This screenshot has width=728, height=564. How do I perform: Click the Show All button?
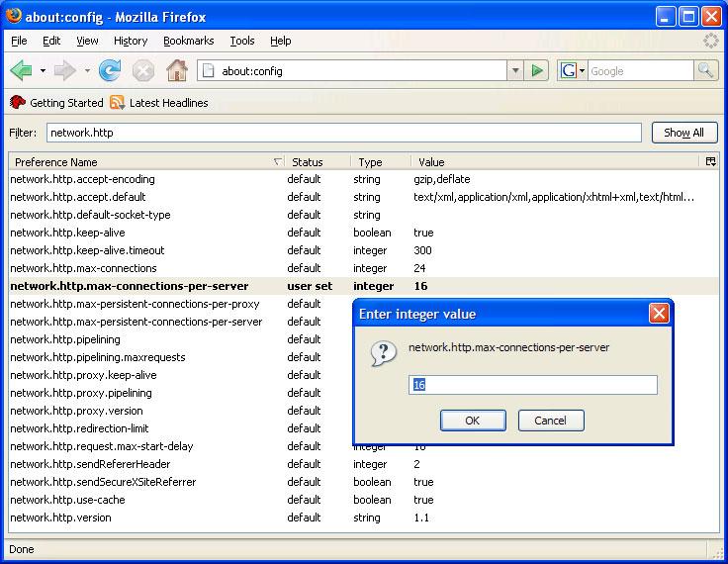point(683,133)
